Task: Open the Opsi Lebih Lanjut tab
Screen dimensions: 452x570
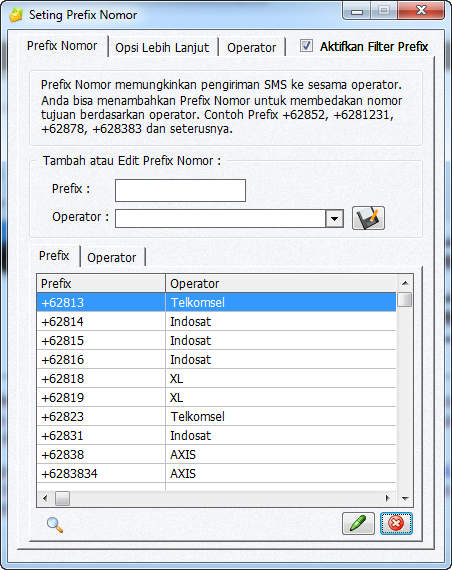Action: coord(162,47)
